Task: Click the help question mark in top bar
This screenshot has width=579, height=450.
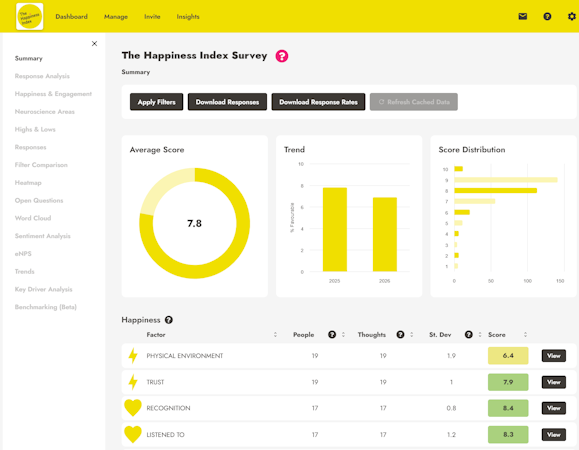Action: pyautogui.click(x=547, y=17)
